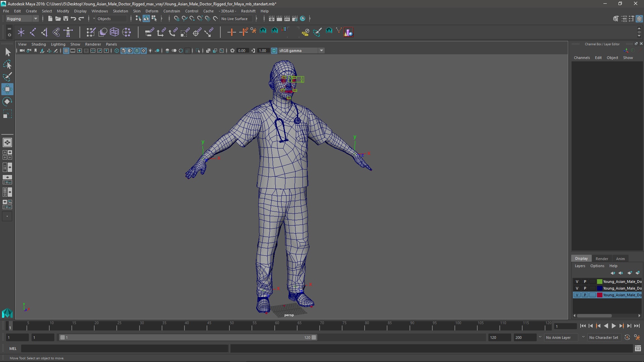Toggle playback P of green layer

click(585, 282)
